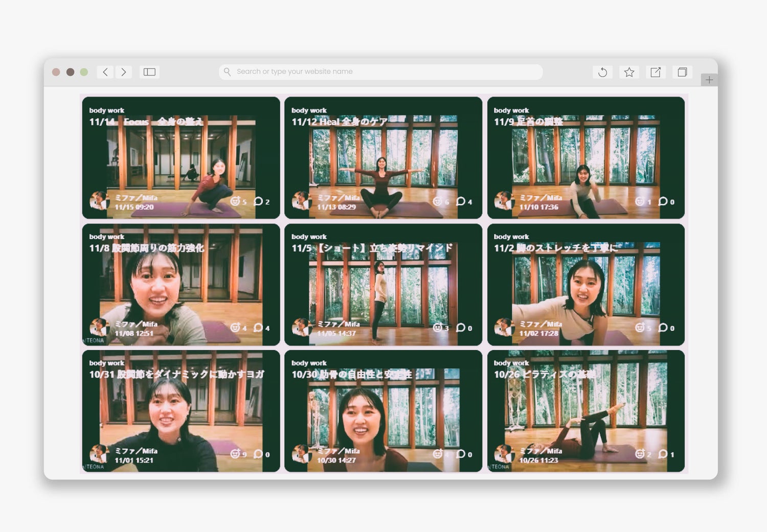Image resolution: width=767 pixels, height=532 pixels.
Task: Open the tabs overview icon
Action: 682,72
